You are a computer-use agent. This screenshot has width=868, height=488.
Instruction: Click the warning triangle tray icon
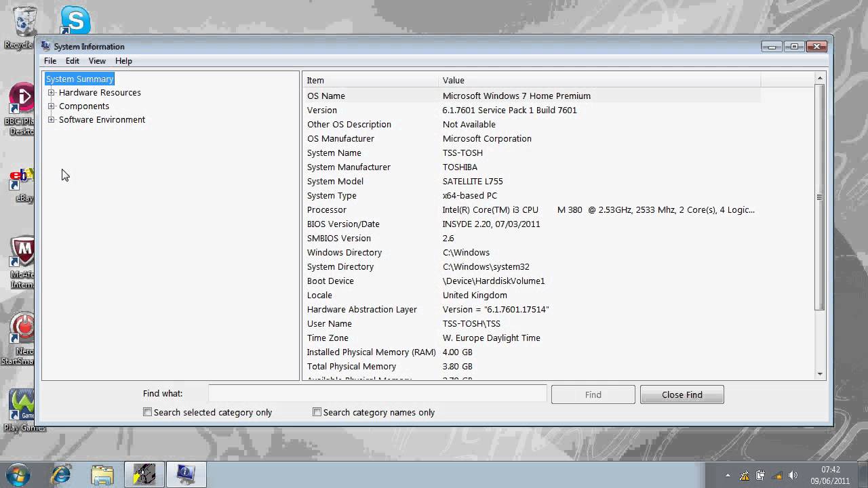coord(744,476)
